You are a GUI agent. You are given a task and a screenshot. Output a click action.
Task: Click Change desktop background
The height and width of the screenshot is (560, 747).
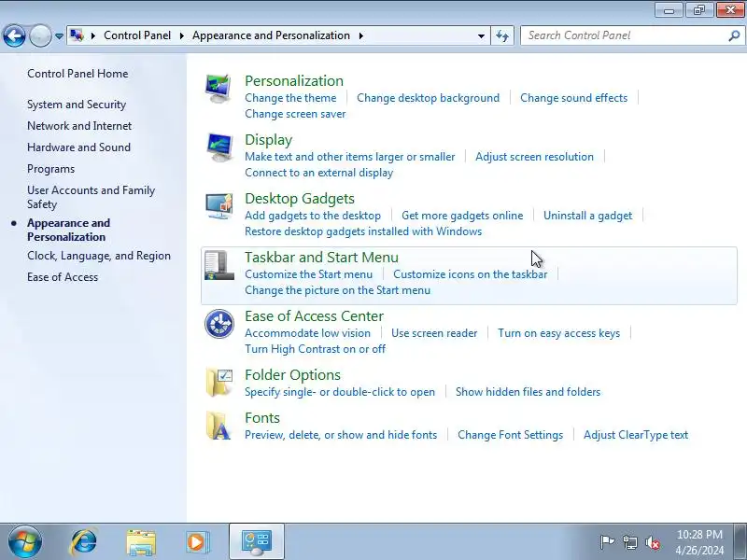(429, 98)
